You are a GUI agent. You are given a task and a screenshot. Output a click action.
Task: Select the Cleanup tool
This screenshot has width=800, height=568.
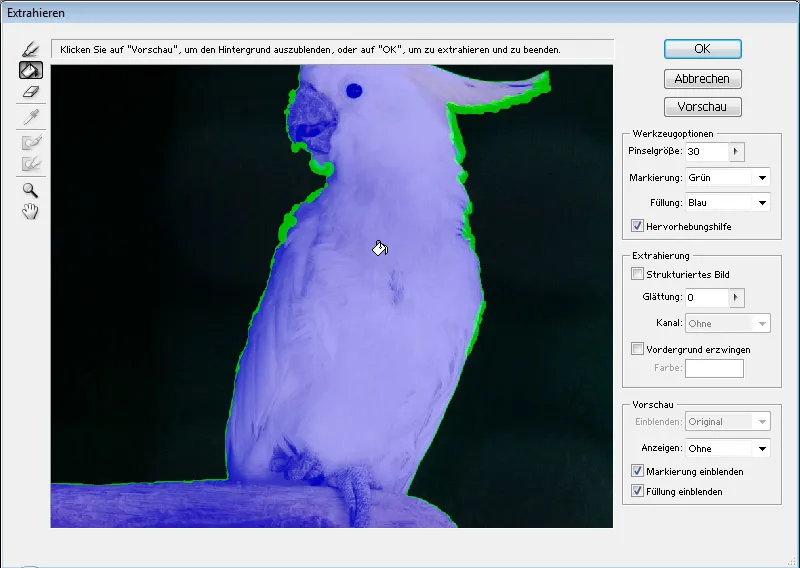31,142
